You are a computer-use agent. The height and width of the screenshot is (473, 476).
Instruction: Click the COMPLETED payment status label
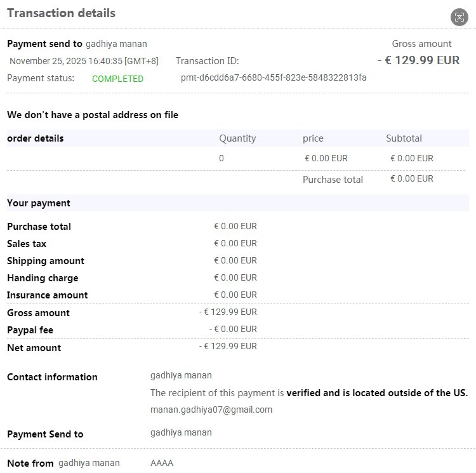117,79
